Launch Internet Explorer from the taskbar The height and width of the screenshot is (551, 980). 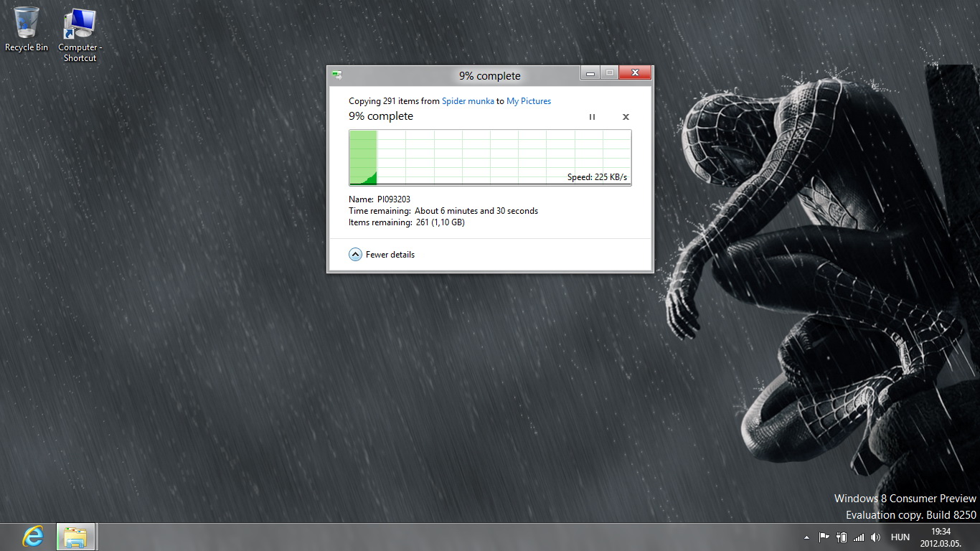click(33, 537)
